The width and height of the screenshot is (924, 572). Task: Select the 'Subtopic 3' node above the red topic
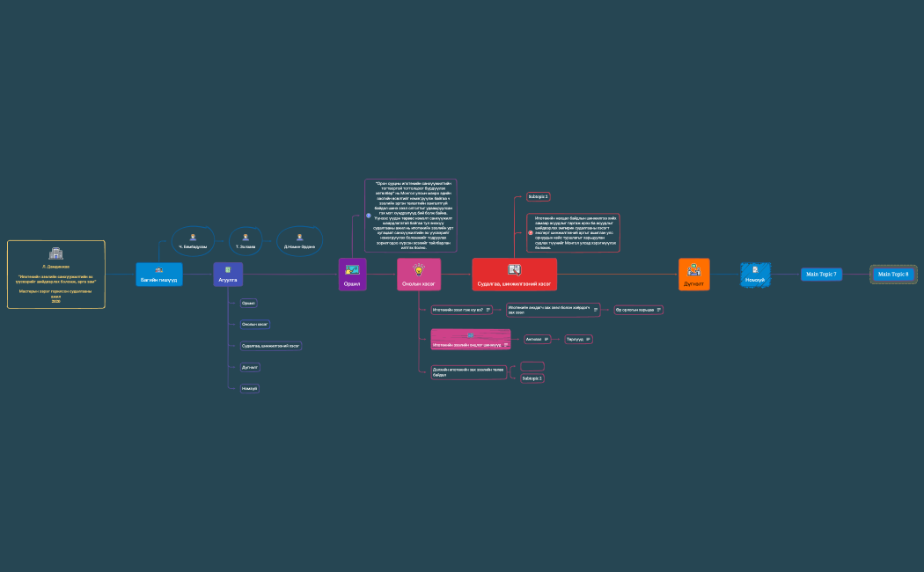[538, 196]
